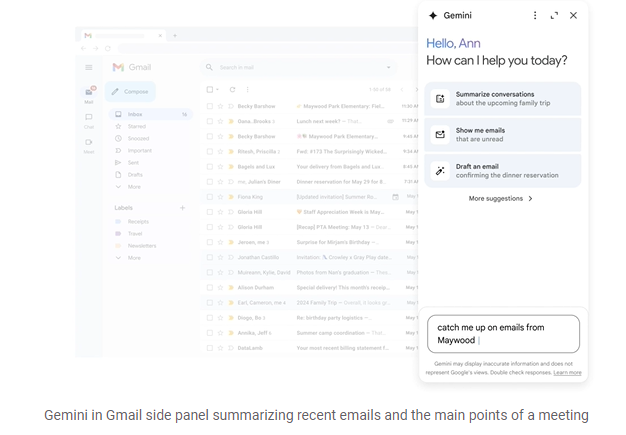Select the Summarize conversations suggestion
Screen dimensions: 626x435
[x=502, y=99]
